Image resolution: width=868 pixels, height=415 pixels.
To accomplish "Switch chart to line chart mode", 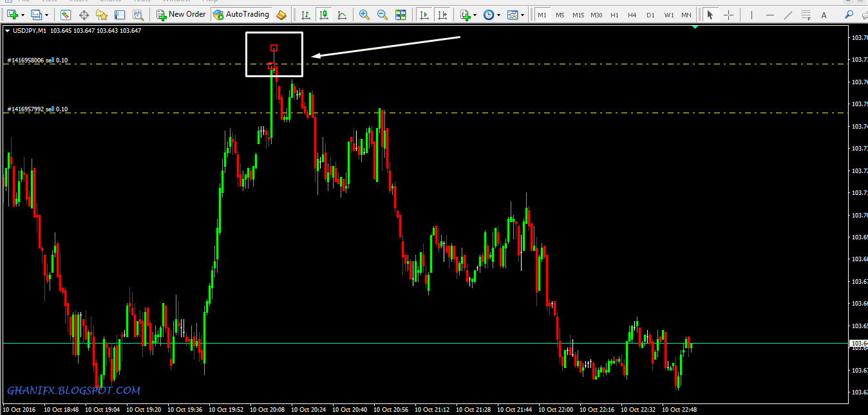I will 341,14.
